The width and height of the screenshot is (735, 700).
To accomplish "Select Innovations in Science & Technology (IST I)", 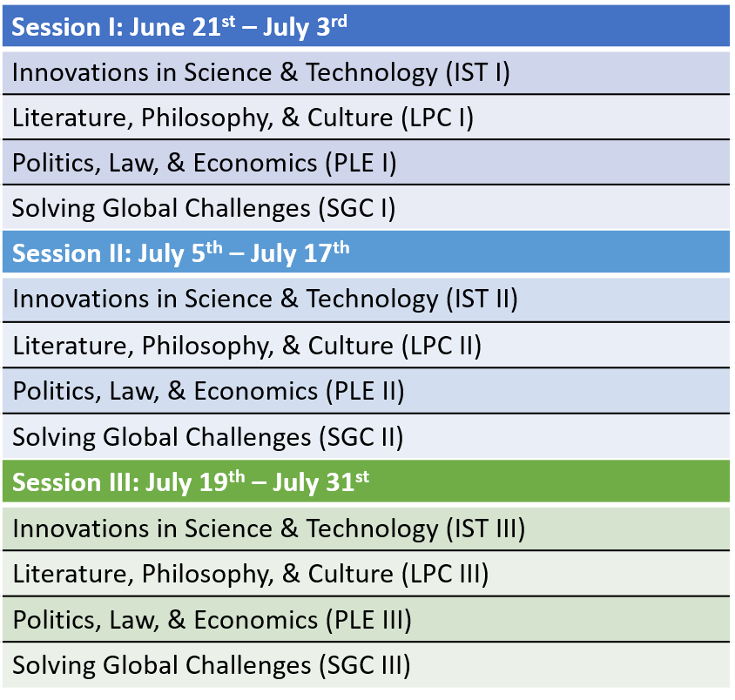I will [x=260, y=71].
